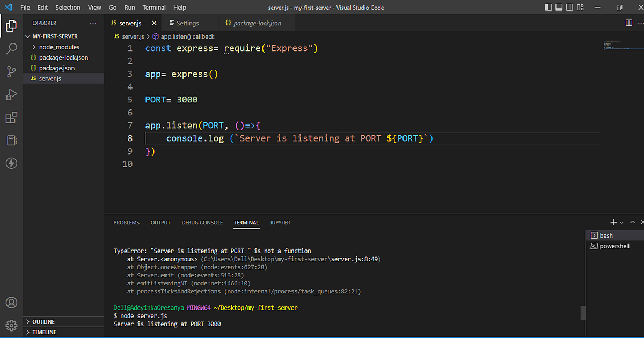The height and width of the screenshot is (338, 644).
Task: Open the DEBUG CONSOLE panel tab
Action: (202, 222)
